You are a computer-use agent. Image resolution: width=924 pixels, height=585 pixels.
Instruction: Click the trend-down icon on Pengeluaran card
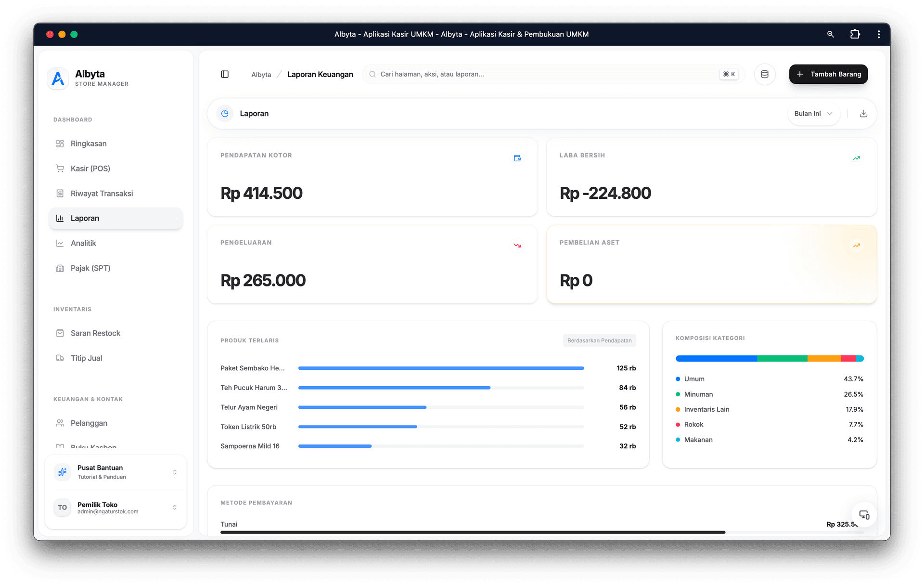tap(517, 246)
